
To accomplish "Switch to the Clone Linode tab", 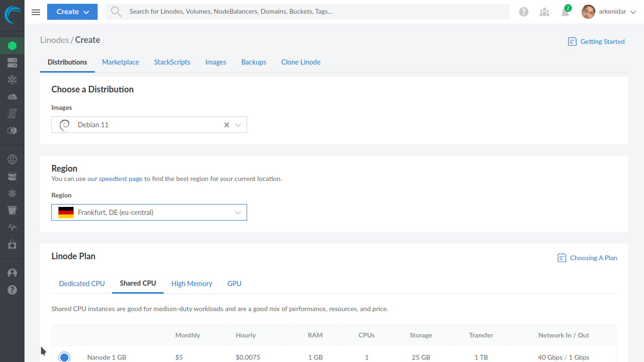I will (x=301, y=62).
